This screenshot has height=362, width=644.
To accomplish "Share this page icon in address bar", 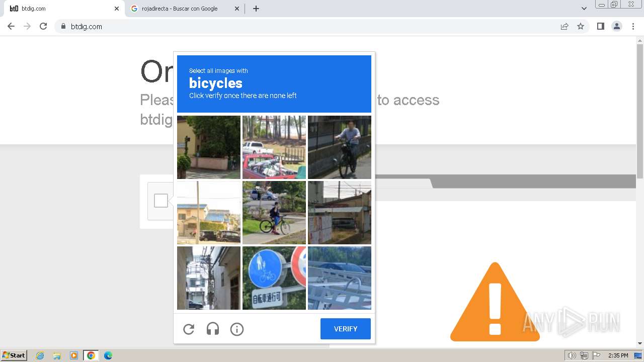I will [565, 26].
